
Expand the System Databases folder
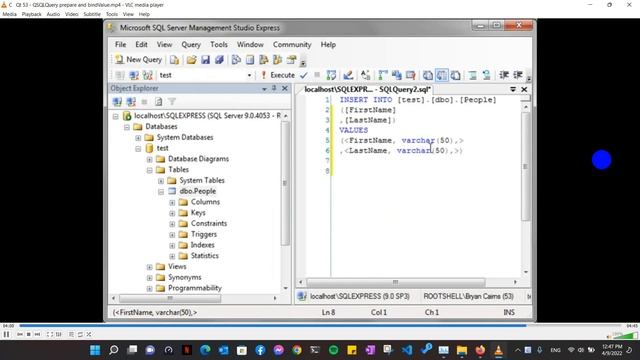tap(138, 138)
